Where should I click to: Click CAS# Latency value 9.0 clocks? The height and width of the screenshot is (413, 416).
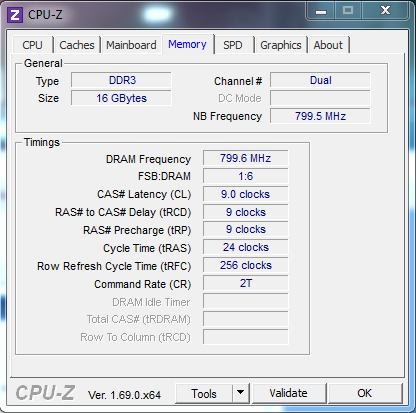246,194
